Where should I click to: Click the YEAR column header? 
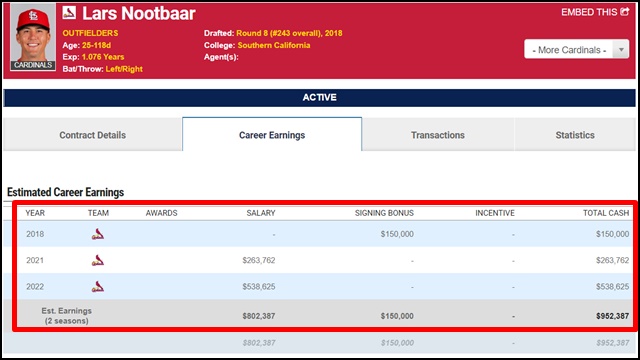[x=35, y=213]
